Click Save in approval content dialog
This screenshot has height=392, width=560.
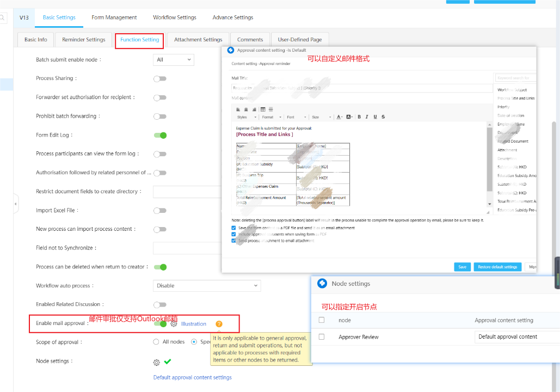click(x=462, y=267)
